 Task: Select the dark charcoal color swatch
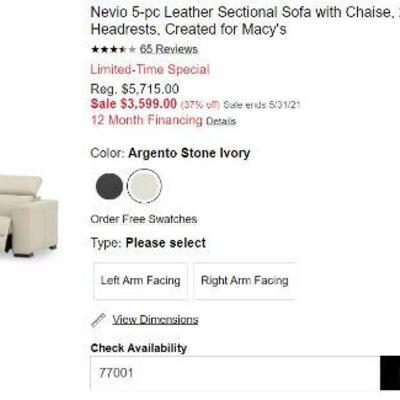[x=109, y=186]
